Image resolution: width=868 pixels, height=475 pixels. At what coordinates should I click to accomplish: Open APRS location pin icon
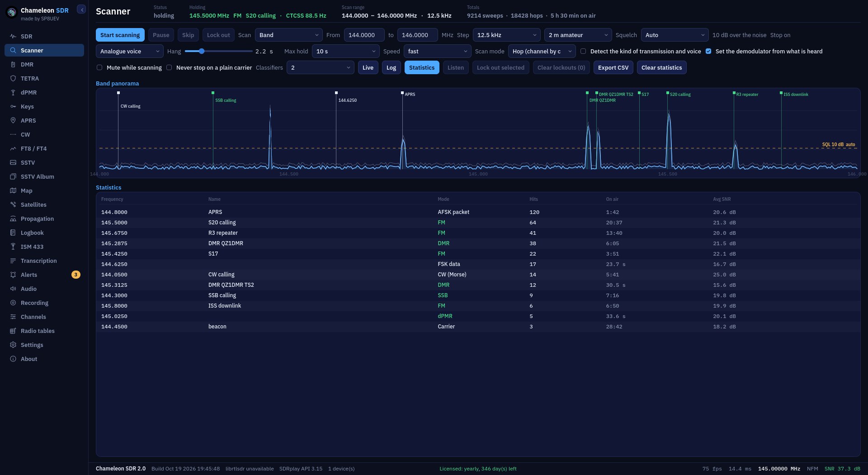point(13,120)
